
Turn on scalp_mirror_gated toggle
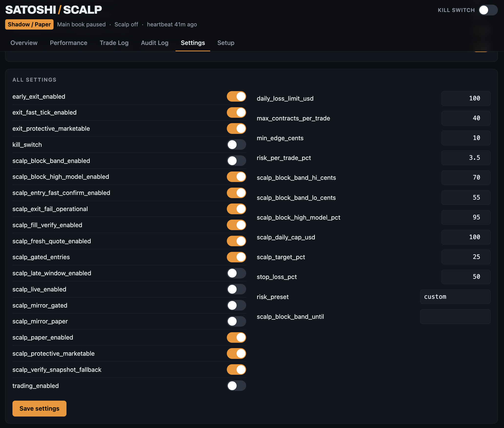pos(236,305)
